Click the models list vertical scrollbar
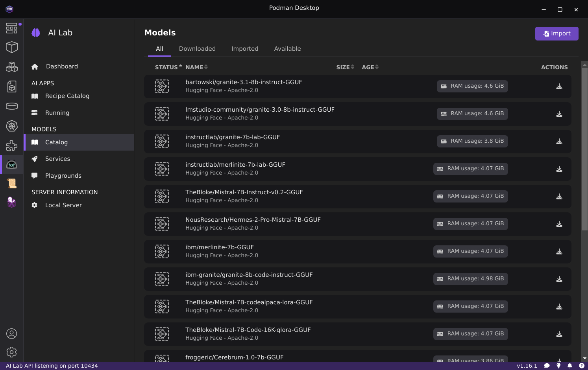Screen dimensions: 588x370 [x=584, y=149]
